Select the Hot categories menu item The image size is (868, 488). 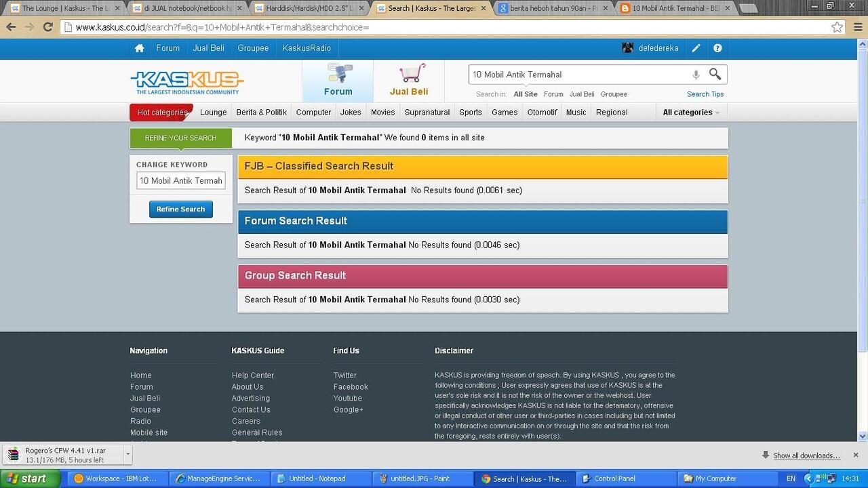click(x=161, y=113)
